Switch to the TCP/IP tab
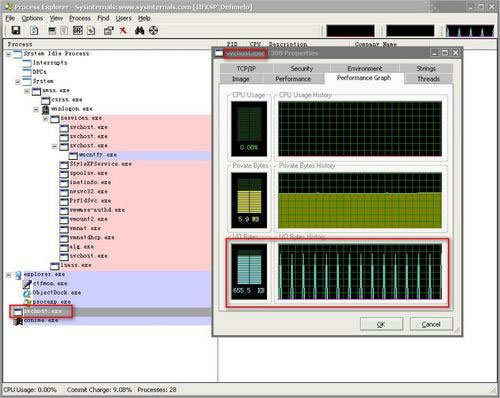This screenshot has height=398, width=500. coord(246,69)
